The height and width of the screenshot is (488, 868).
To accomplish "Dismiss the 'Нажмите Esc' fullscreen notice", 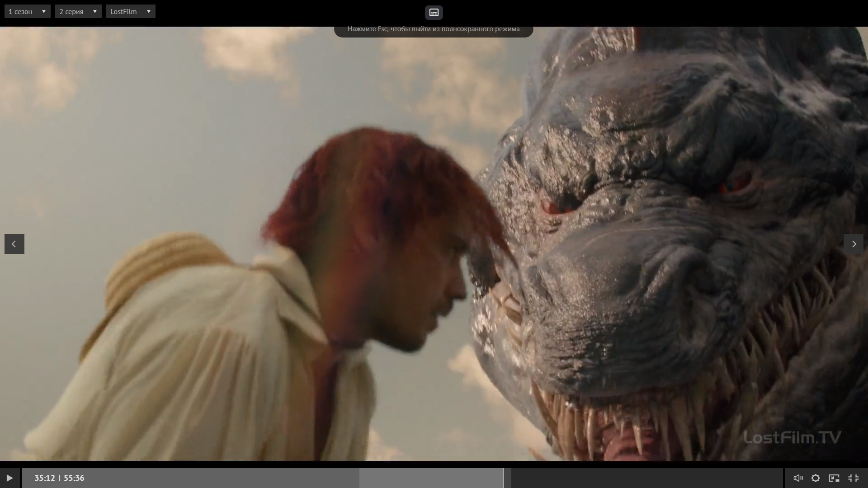I will click(x=434, y=29).
